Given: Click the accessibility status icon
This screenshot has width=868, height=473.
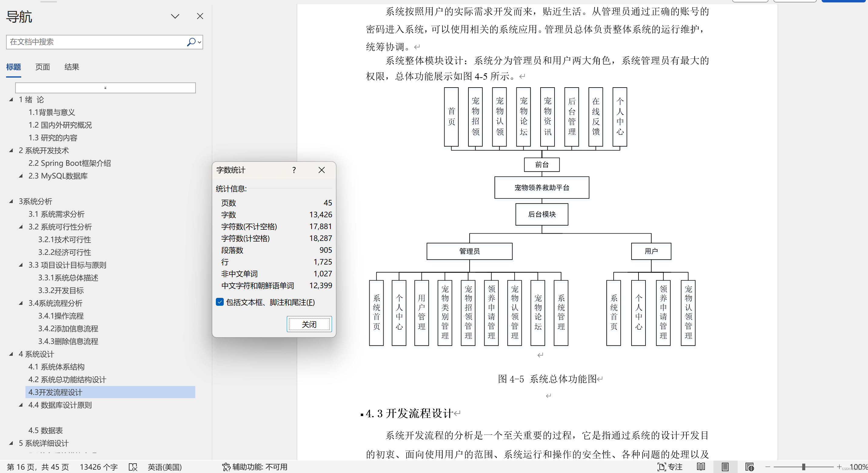Looking at the screenshot, I should pos(226,467).
